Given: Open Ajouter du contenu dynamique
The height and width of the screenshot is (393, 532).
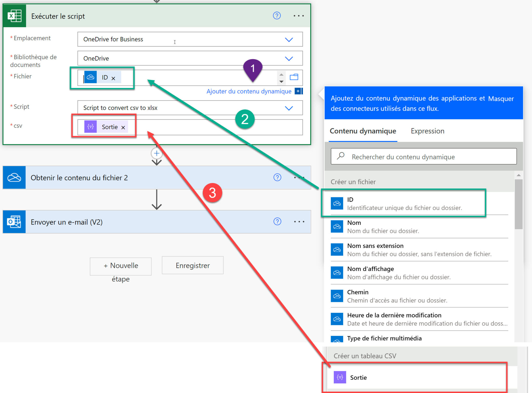Looking at the screenshot, I should coord(249,91).
